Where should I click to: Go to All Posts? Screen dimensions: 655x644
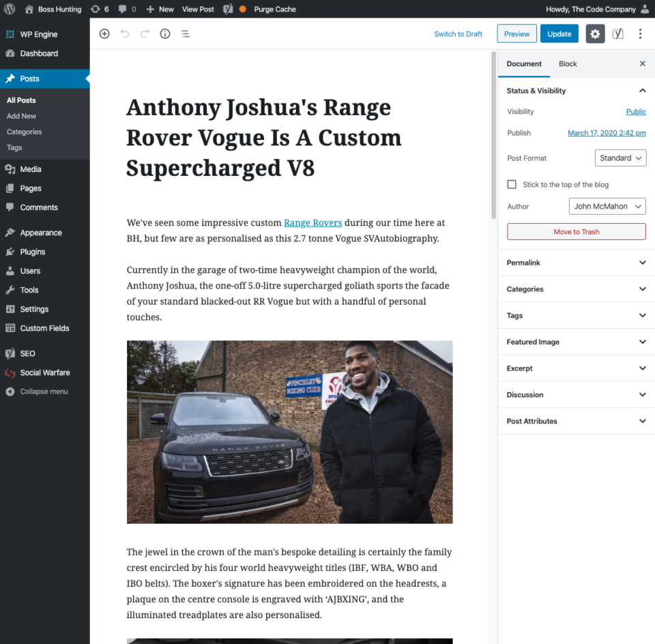21,100
